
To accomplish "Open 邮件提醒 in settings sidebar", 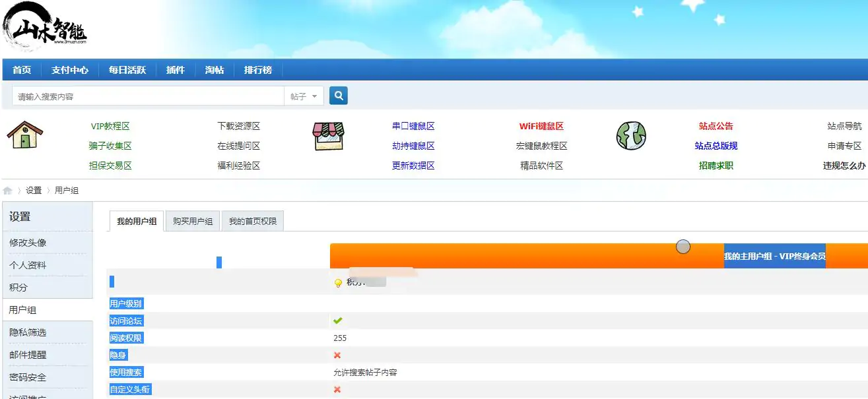I will (28, 355).
